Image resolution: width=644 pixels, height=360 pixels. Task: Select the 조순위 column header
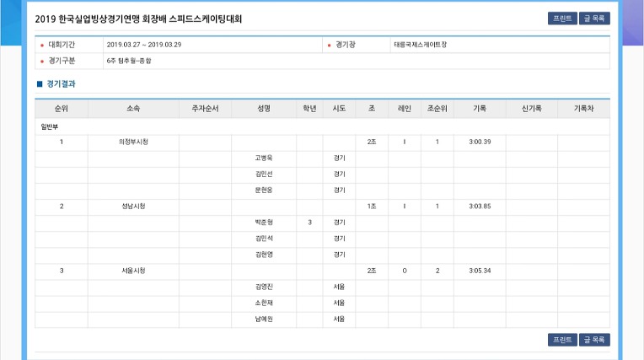pos(437,109)
